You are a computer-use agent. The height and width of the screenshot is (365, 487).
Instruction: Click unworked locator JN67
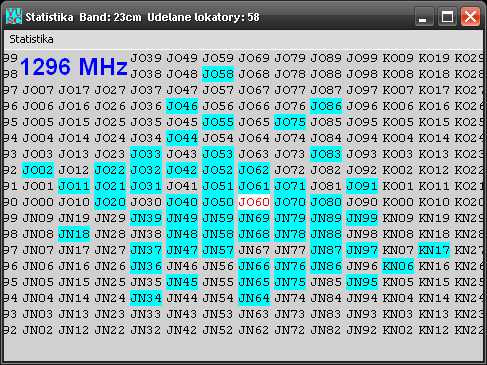pos(254,250)
